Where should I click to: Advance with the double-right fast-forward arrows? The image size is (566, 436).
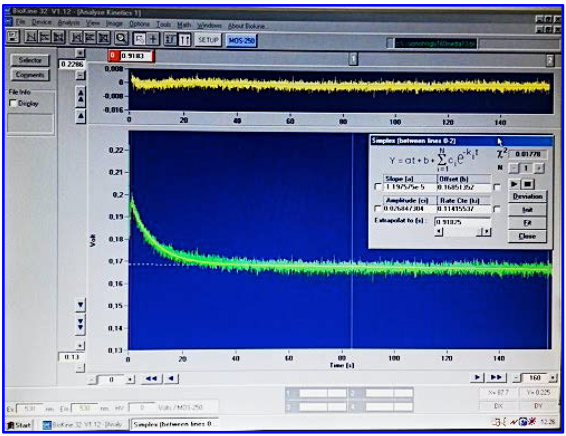pos(497,378)
